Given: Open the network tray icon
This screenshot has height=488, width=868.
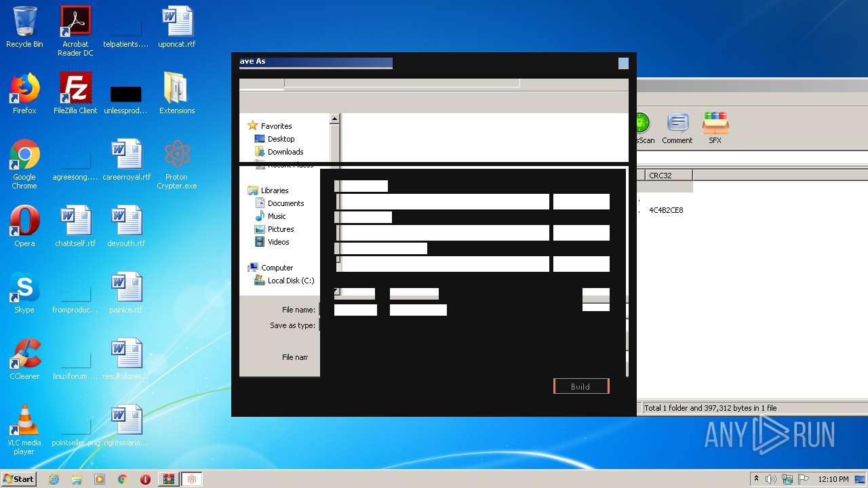Looking at the screenshot, I should (x=787, y=479).
